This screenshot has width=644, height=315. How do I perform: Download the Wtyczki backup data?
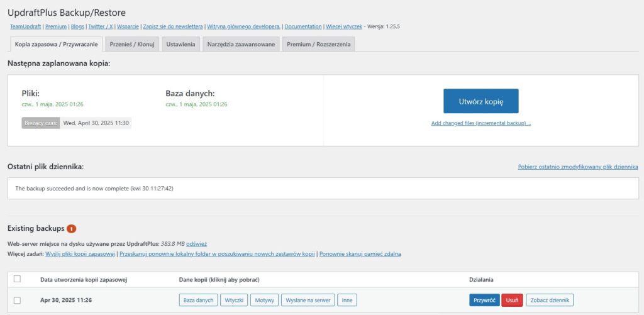234,300
